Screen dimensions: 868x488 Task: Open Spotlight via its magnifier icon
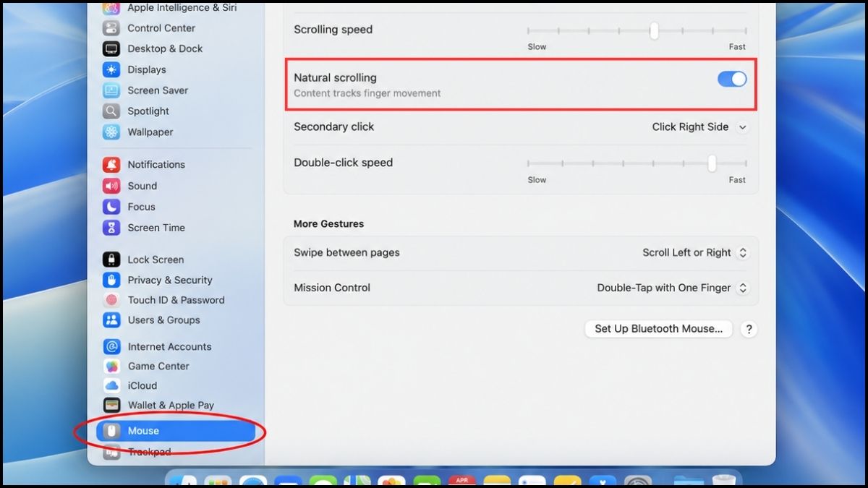[111, 111]
